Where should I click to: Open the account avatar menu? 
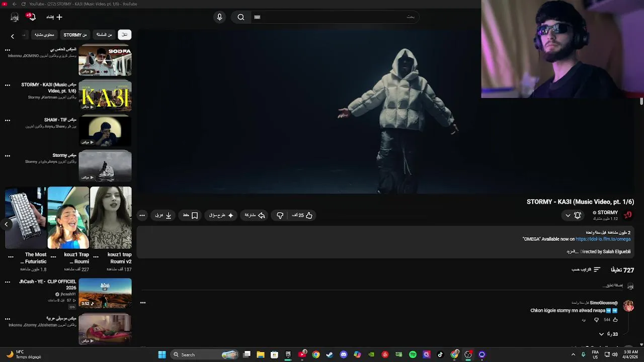(15, 17)
